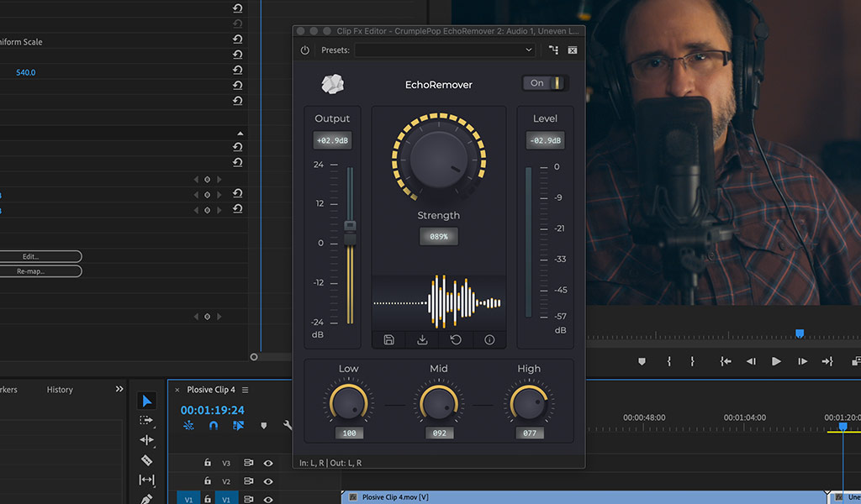
Task: Select the Razor tool
Action: pos(146,460)
